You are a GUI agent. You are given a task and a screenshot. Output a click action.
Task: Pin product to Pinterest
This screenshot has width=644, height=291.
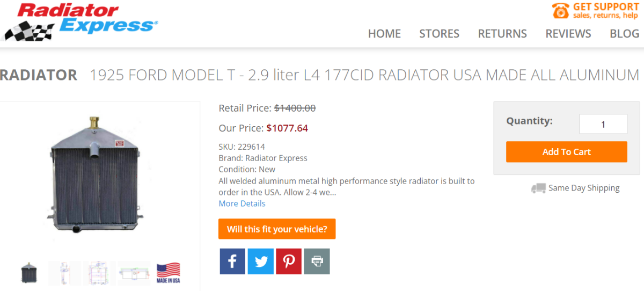pos(289,261)
